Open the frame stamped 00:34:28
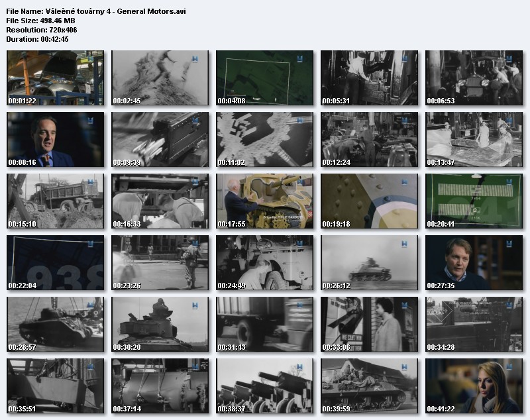The width and height of the screenshot is (530, 420). pos(474,325)
